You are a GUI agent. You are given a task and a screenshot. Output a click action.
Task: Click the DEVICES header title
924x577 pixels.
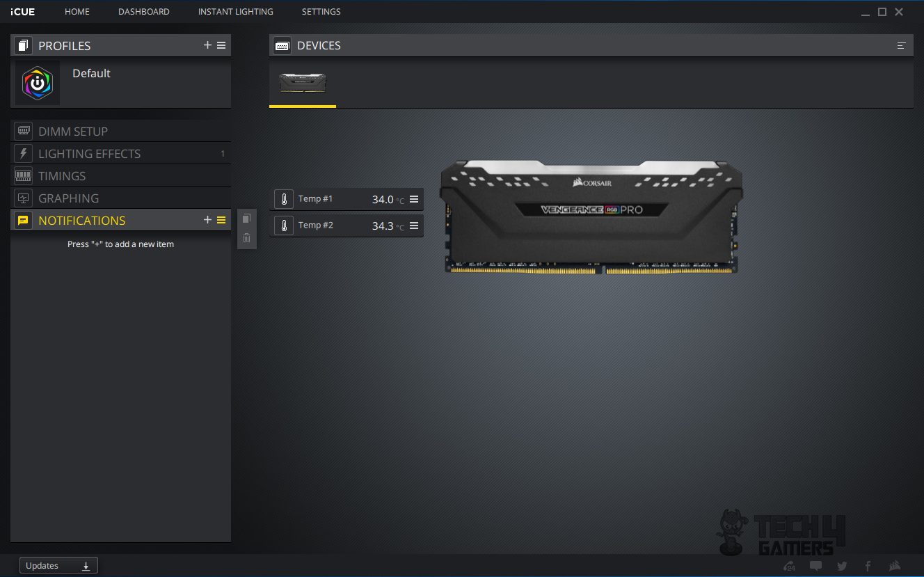click(x=319, y=46)
